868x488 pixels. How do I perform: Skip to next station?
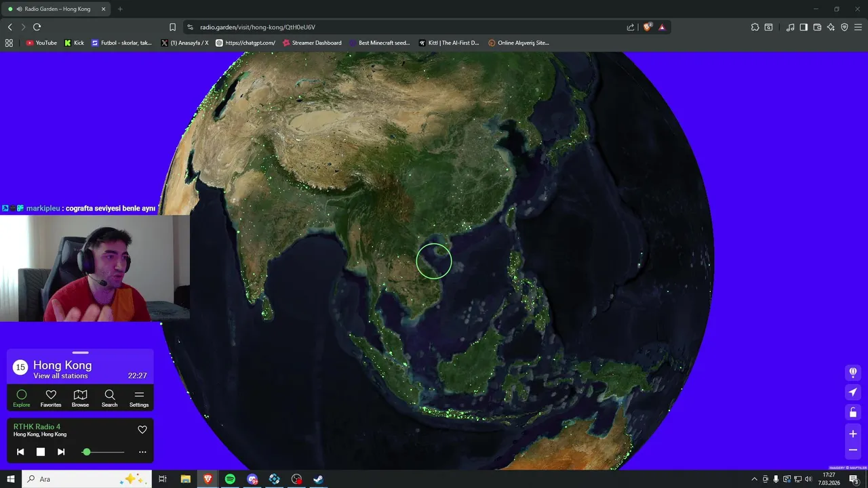coord(61,451)
